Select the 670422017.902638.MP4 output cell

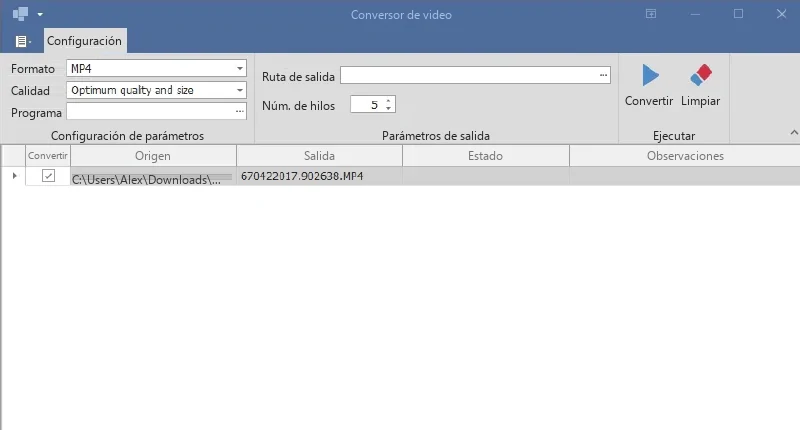(x=319, y=176)
